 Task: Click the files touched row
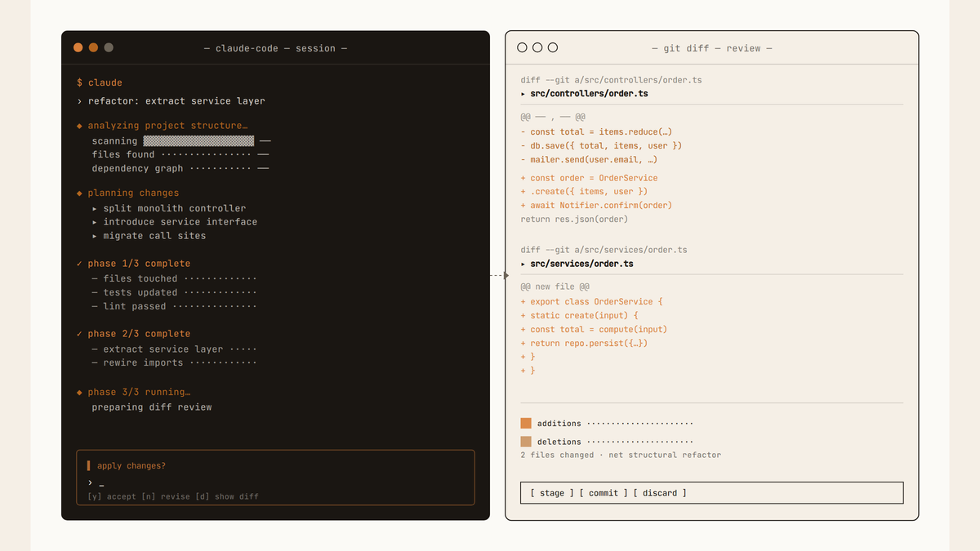click(x=174, y=278)
